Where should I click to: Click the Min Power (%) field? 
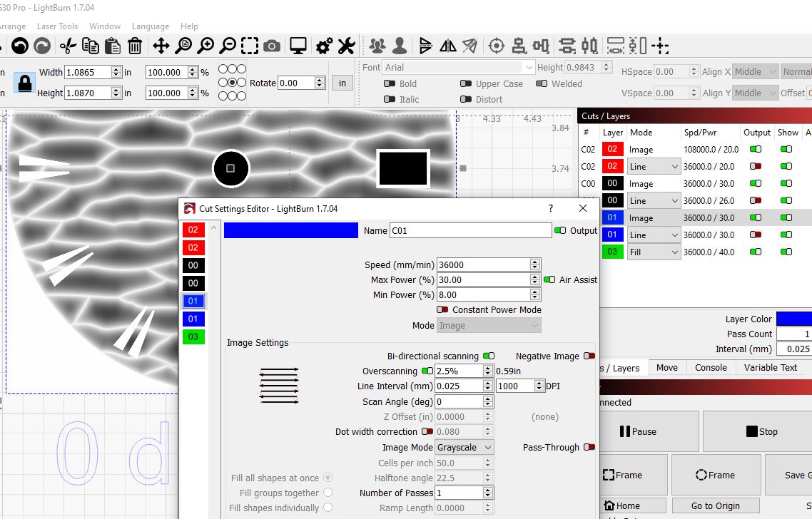point(484,294)
